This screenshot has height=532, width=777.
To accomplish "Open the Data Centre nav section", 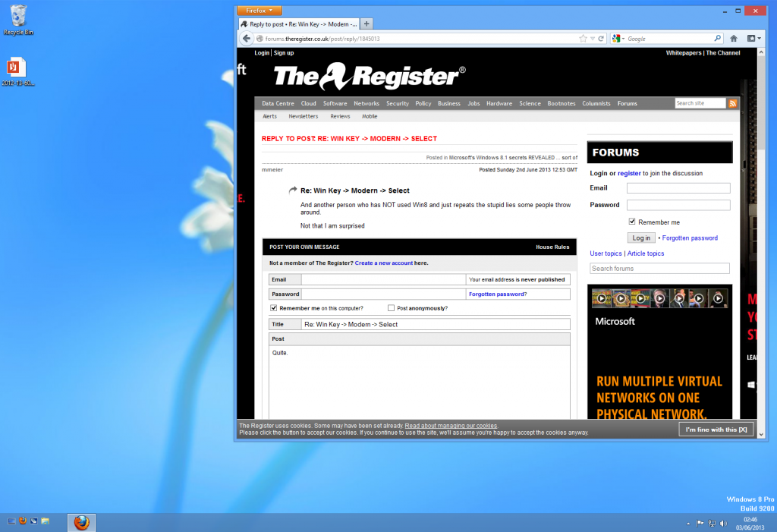I will (278, 103).
